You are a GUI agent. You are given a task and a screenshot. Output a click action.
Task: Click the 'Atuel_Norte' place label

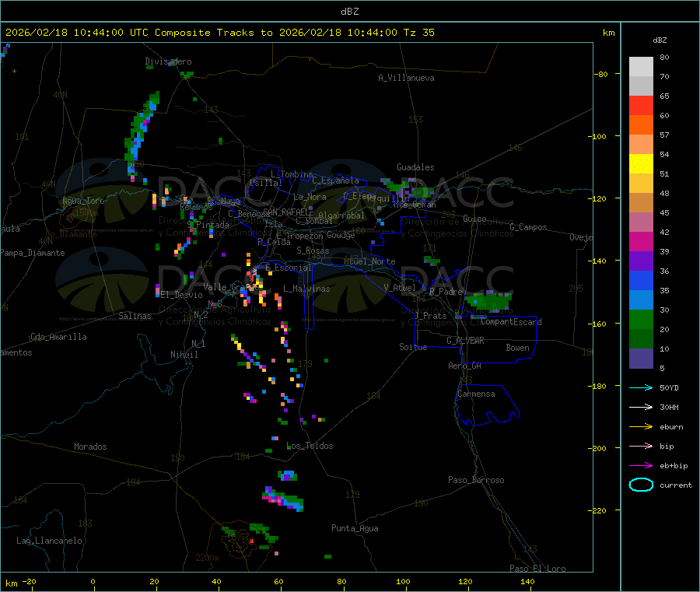[x=369, y=261]
